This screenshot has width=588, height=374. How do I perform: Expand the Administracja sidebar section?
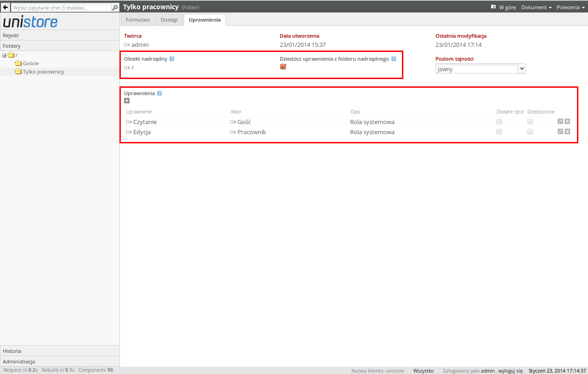(x=60, y=361)
